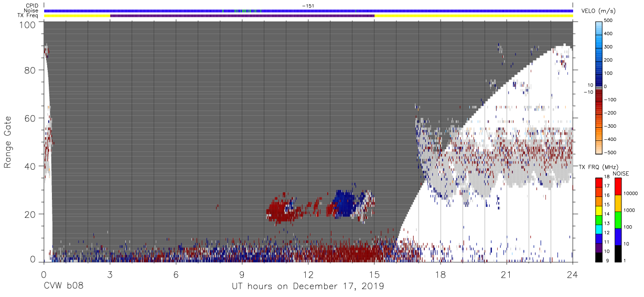The height and width of the screenshot is (297, 644).
Task: Click the TX Freq row label
Action: click(x=28, y=16)
